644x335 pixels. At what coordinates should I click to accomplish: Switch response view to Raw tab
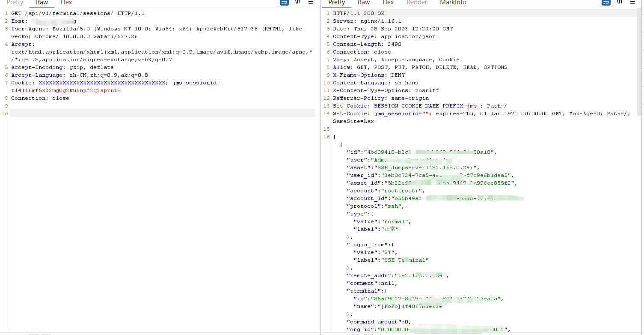pyautogui.click(x=364, y=3)
